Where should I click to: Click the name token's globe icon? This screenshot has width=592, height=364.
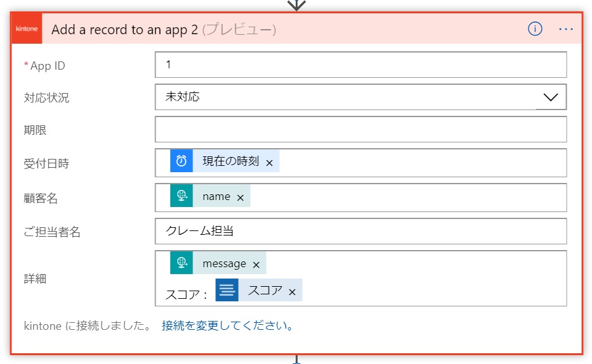pos(182,196)
